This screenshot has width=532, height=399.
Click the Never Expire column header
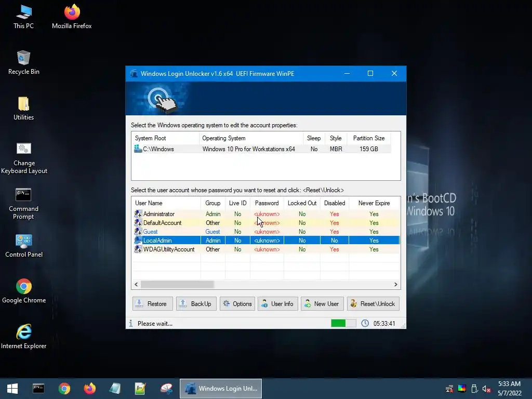click(374, 203)
